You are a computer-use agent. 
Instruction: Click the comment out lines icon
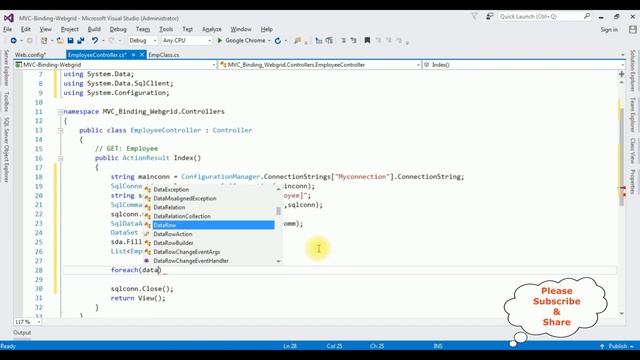point(343,40)
